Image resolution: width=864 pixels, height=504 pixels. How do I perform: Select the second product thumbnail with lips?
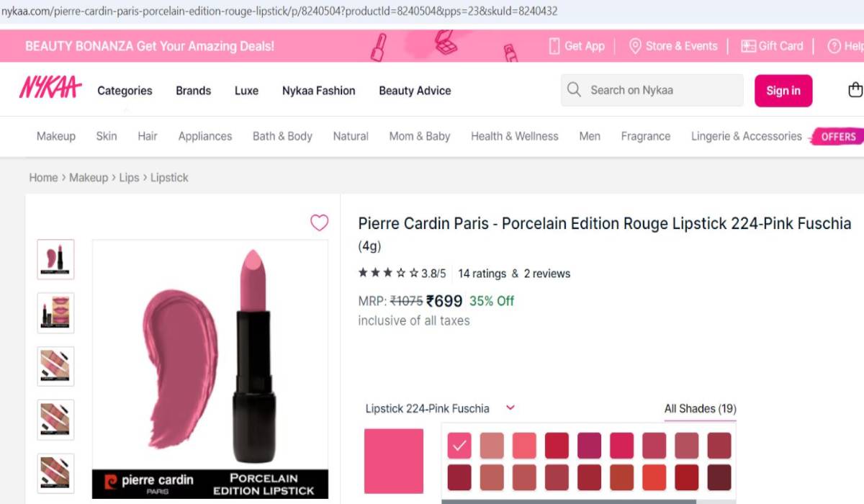55,312
